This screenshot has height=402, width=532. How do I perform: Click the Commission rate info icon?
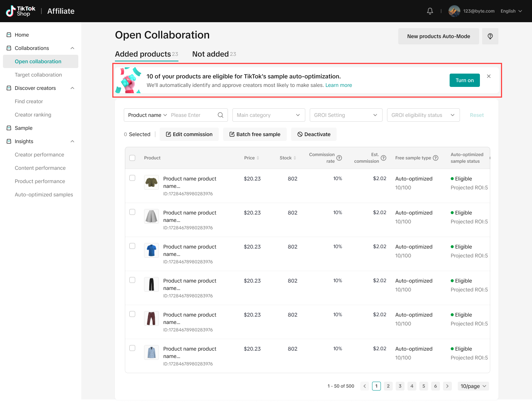tap(339, 158)
